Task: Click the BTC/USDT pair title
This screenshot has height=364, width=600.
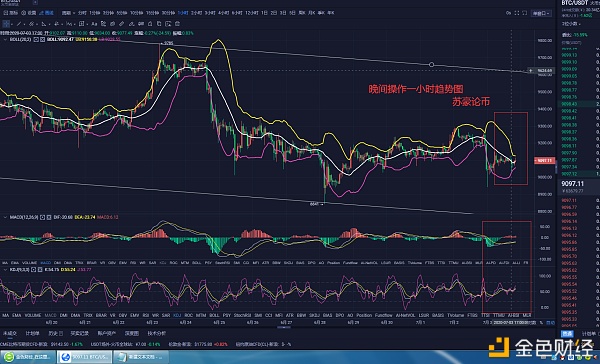Action: [x=574, y=3]
